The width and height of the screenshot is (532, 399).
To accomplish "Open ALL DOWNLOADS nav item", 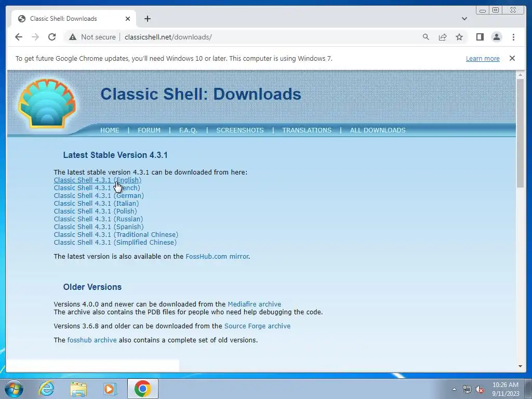I will click(378, 130).
